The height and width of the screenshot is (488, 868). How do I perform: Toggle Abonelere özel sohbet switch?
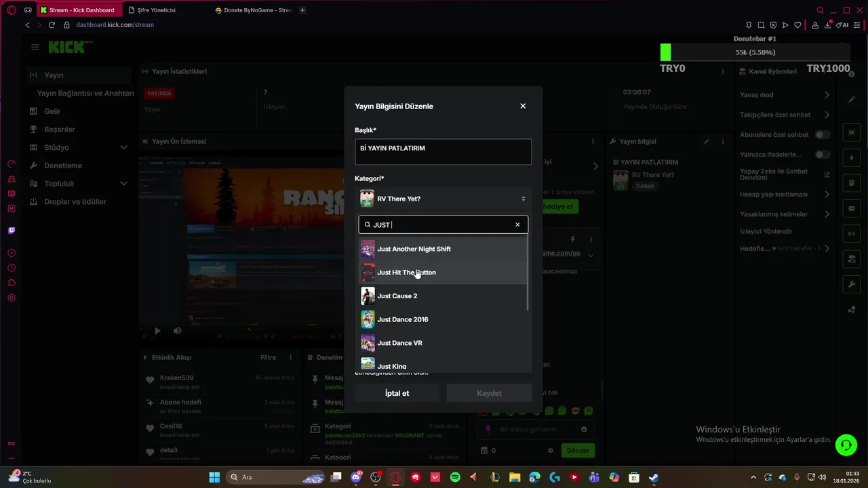click(823, 135)
